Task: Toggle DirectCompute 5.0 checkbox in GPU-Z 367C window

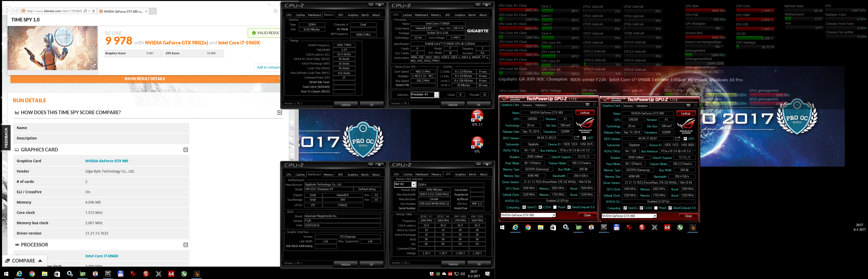Action: pos(569,207)
